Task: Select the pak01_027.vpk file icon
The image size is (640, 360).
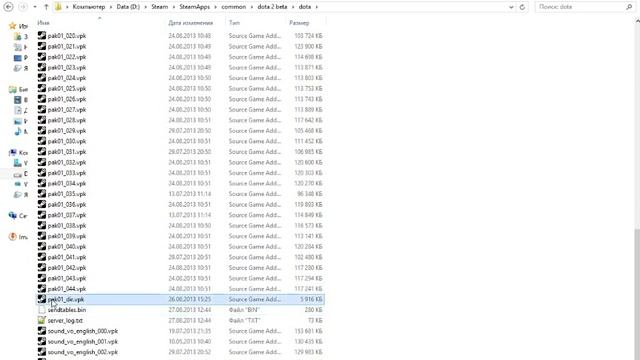Action: [x=42, y=109]
